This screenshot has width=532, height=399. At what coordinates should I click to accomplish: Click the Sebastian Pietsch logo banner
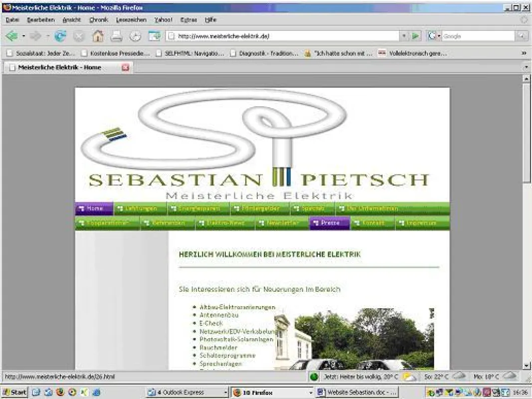point(262,145)
